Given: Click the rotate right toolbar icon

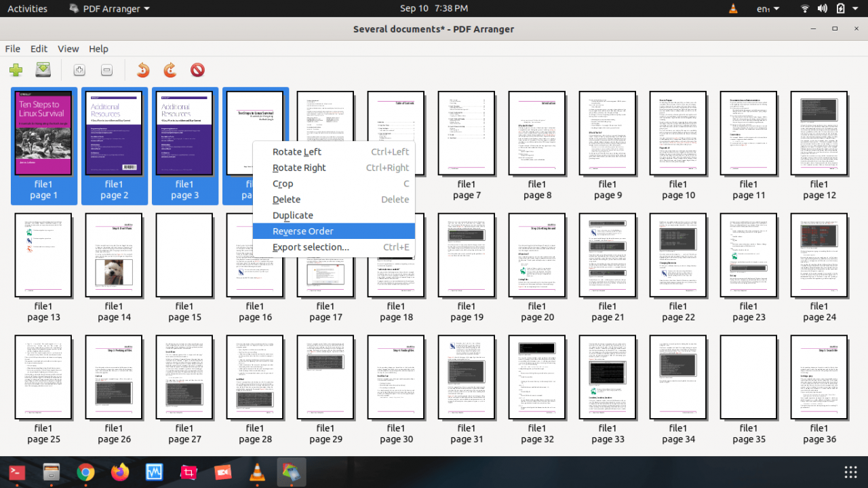Looking at the screenshot, I should 170,69.
